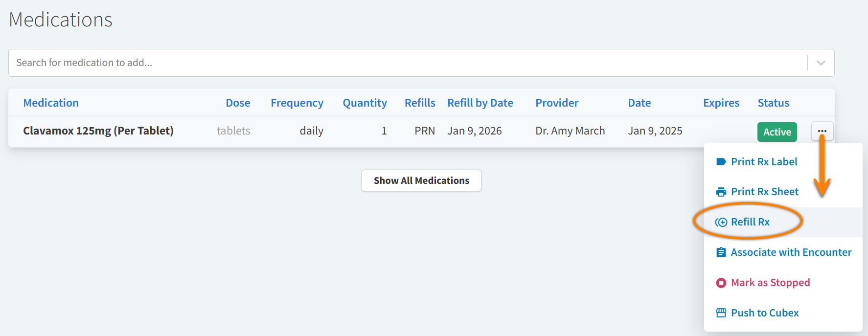
Task: Sort table by Expires column
Action: (x=721, y=103)
